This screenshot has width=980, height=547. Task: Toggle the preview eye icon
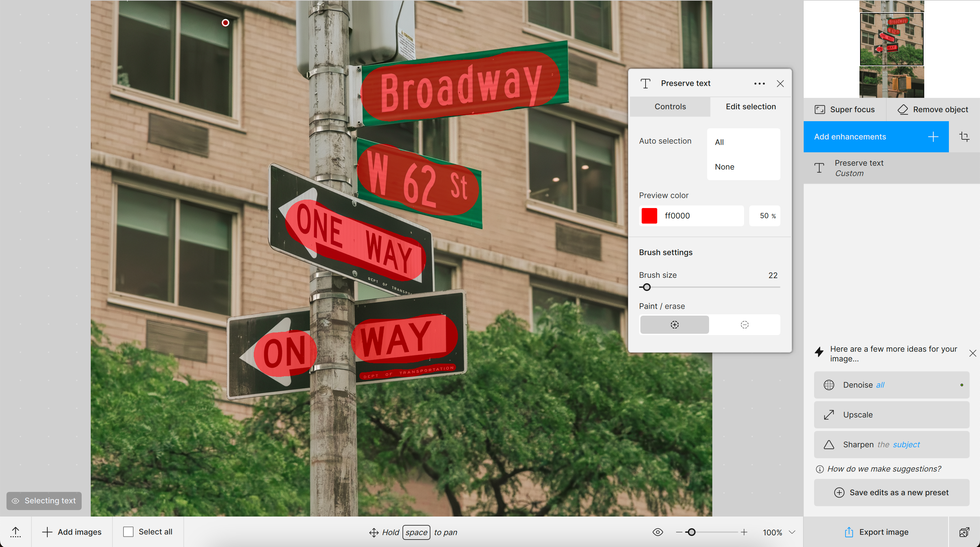(x=658, y=532)
